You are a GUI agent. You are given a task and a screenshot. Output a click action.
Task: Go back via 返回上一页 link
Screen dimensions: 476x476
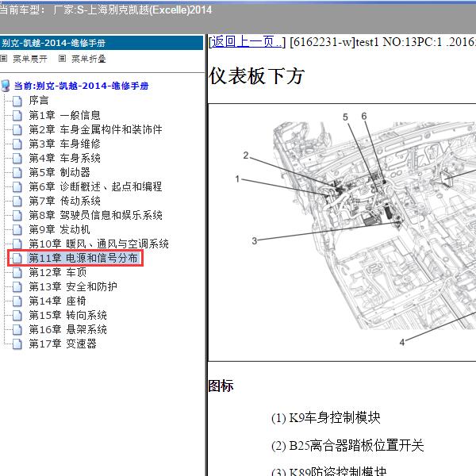pyautogui.click(x=246, y=42)
